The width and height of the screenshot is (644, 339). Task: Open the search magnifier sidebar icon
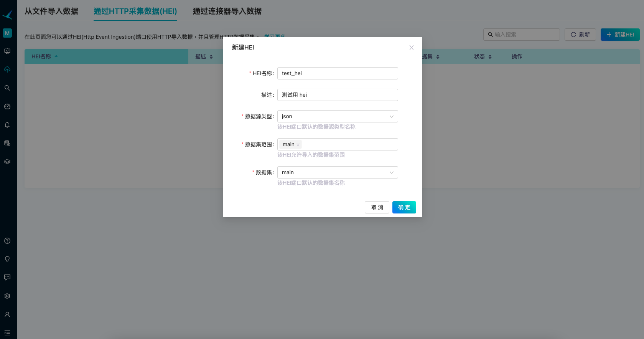click(x=7, y=88)
